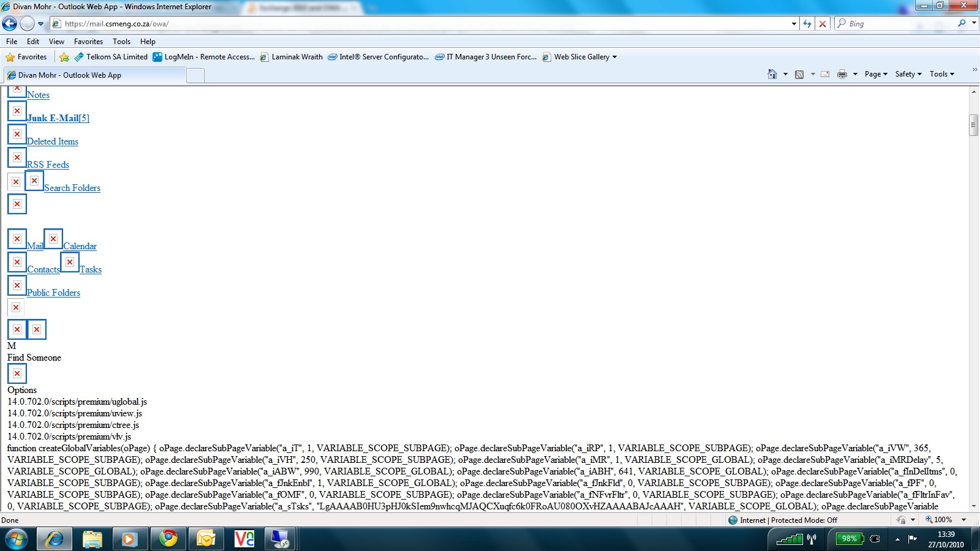Click the Print icon in command bar
Viewport: 980px width, 551px height.
(842, 74)
